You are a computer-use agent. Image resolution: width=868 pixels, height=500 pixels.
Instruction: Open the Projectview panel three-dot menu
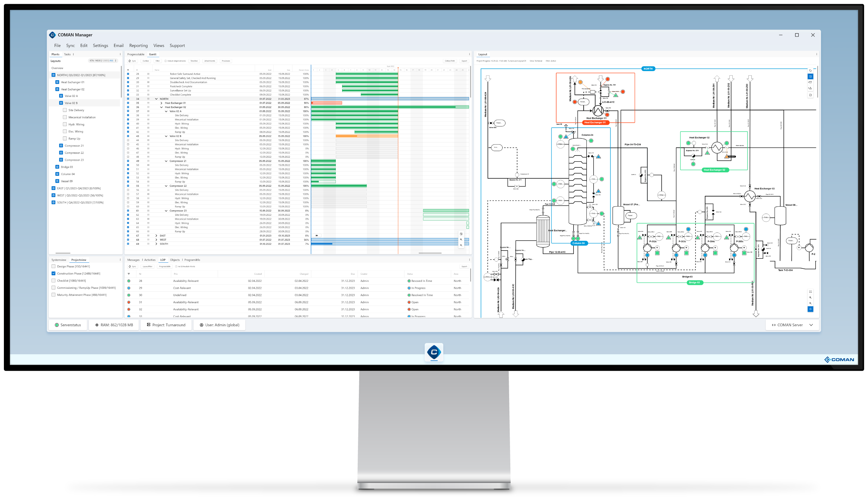(120, 260)
